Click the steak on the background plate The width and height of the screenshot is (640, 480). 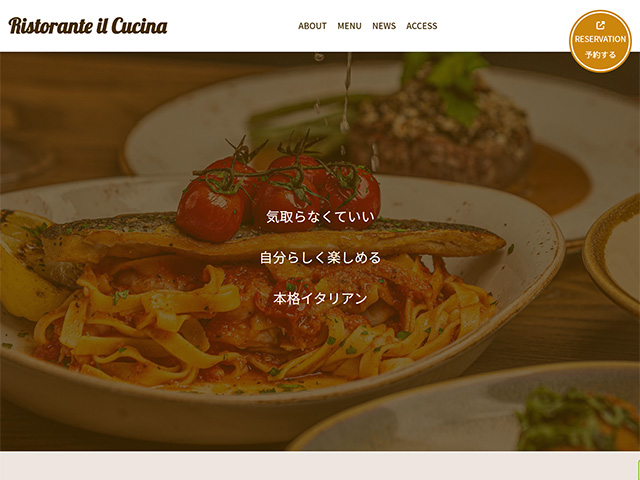439,131
